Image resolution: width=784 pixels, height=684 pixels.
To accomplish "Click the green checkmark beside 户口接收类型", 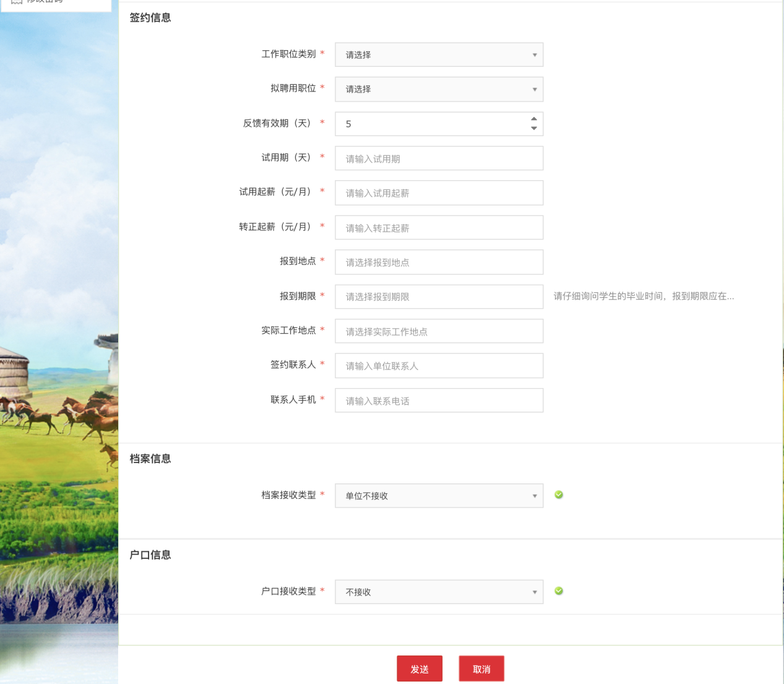I will 559,591.
